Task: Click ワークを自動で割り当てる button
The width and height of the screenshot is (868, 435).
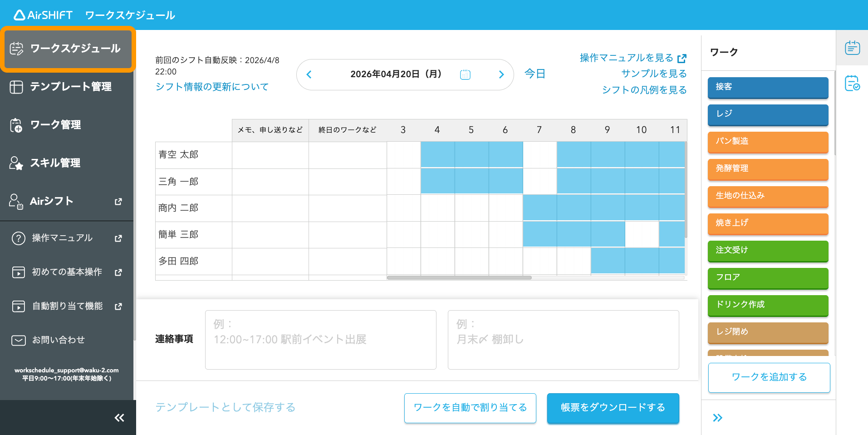Action: point(470,408)
